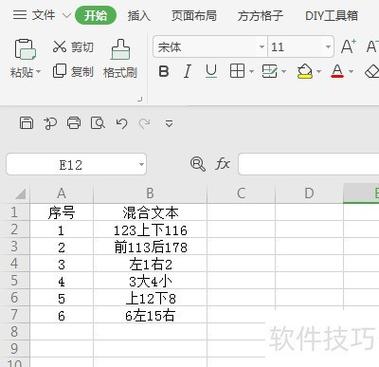Select cell containing 6左15右
This screenshot has width=379, height=367.
point(150,315)
